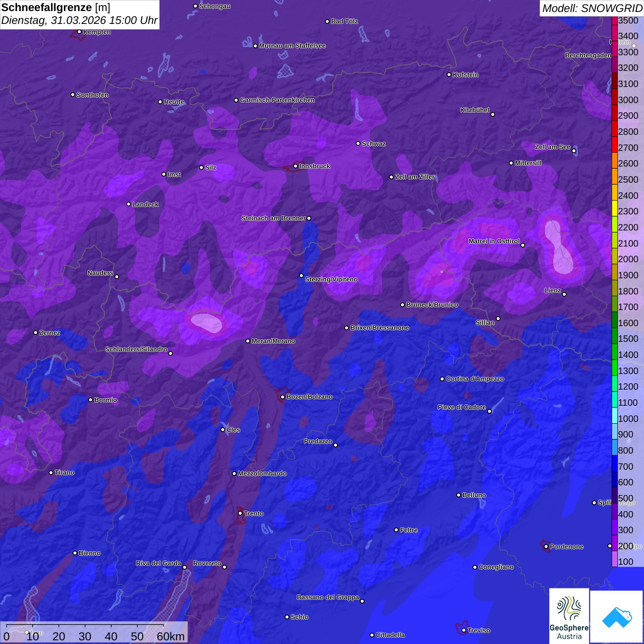Click the Kufstein town label
644x644 pixels.
(x=466, y=75)
